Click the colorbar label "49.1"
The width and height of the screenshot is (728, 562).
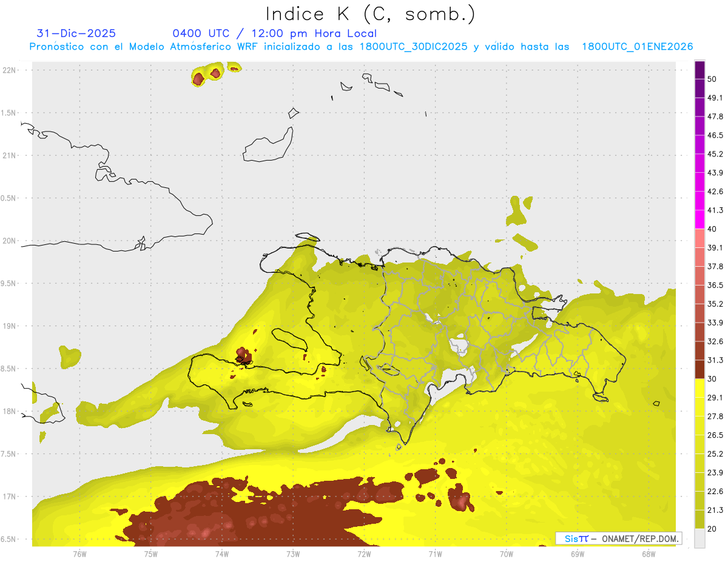(715, 98)
